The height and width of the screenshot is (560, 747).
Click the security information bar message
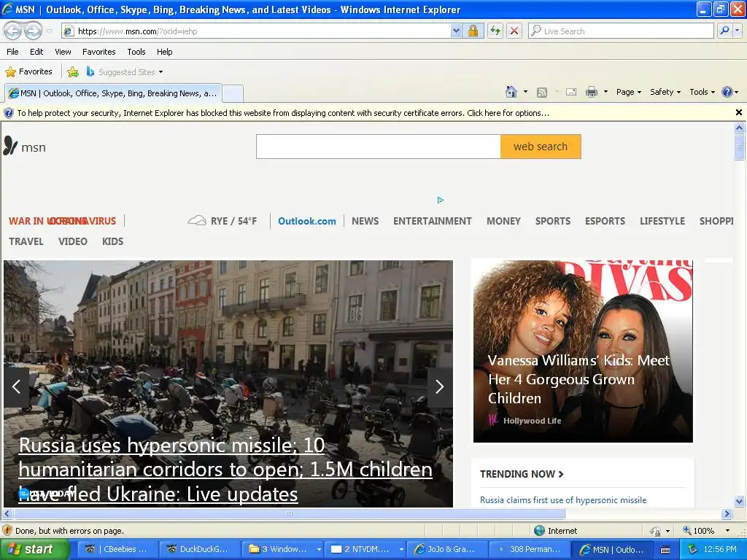pos(283,113)
